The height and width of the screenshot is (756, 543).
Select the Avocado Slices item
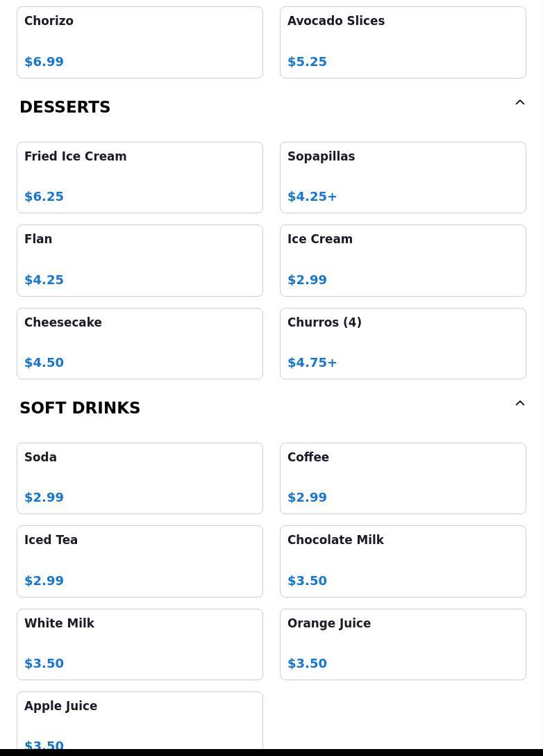click(x=403, y=42)
